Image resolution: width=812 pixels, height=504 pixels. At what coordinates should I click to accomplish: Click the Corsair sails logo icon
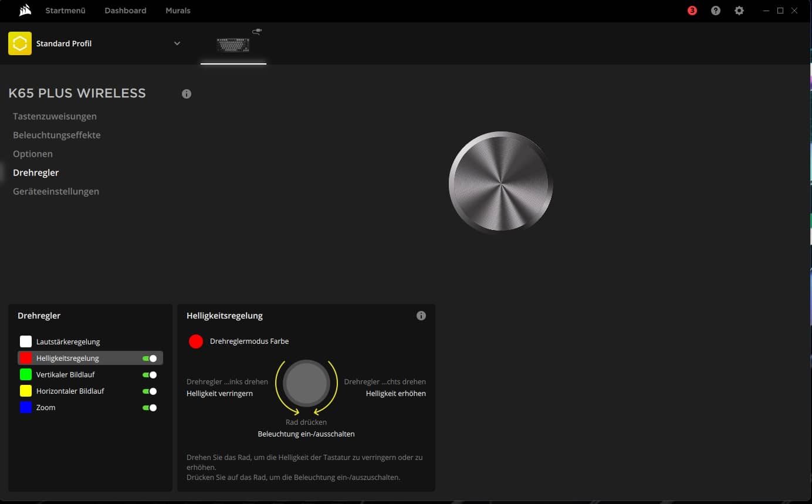tap(25, 11)
